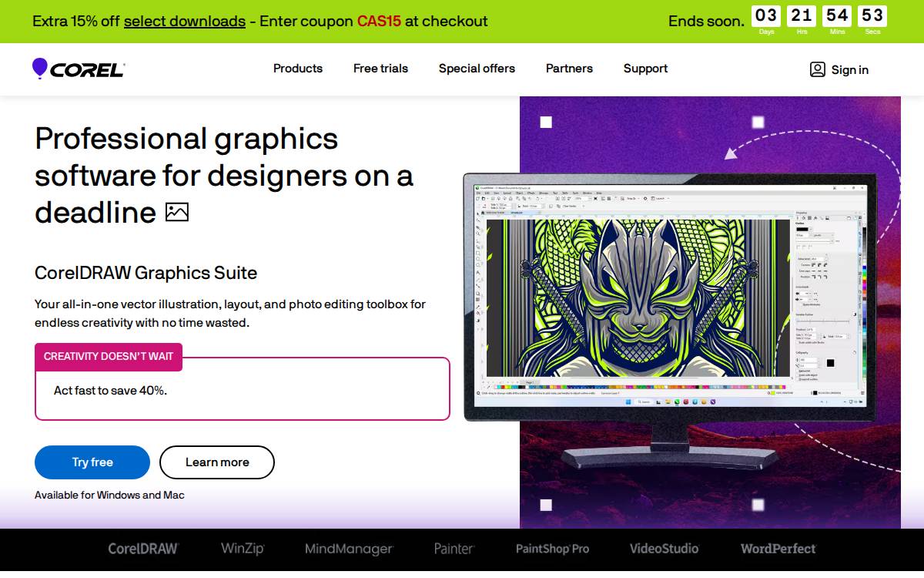Screen dimensions: 924x578
Task: Click the CAS15 coupon code text
Action: coord(379,22)
